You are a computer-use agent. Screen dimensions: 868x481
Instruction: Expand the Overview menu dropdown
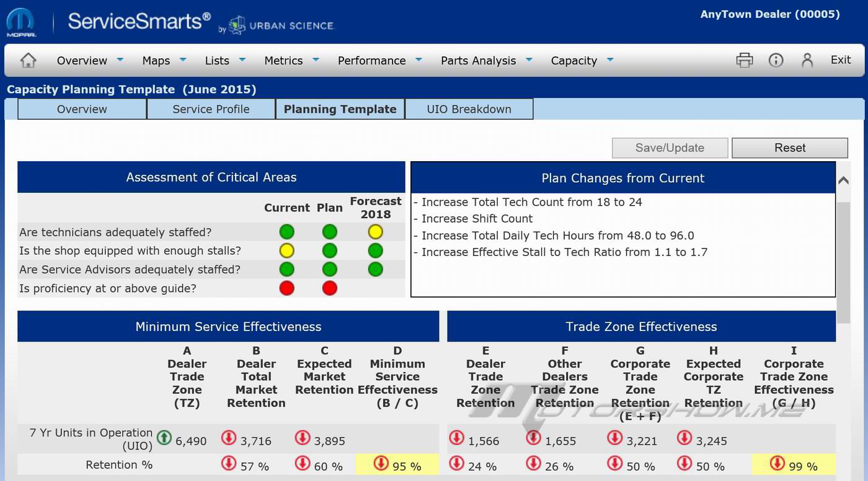pos(120,60)
